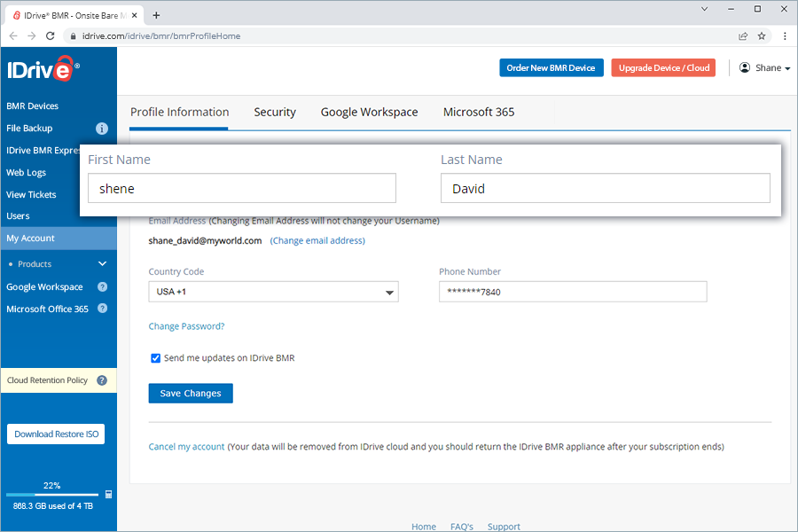Open Chrome tab search chevron
This screenshot has width=798, height=532.
click(704, 9)
